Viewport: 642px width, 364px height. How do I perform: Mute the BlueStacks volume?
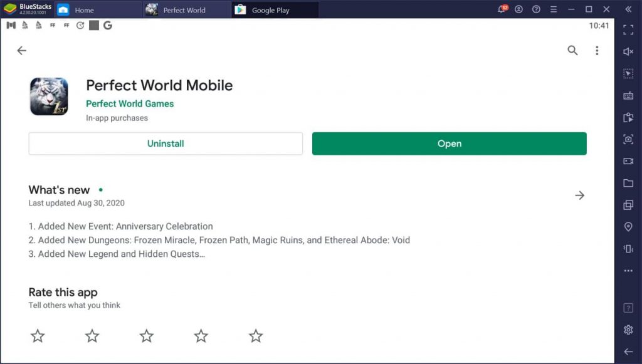(628, 51)
